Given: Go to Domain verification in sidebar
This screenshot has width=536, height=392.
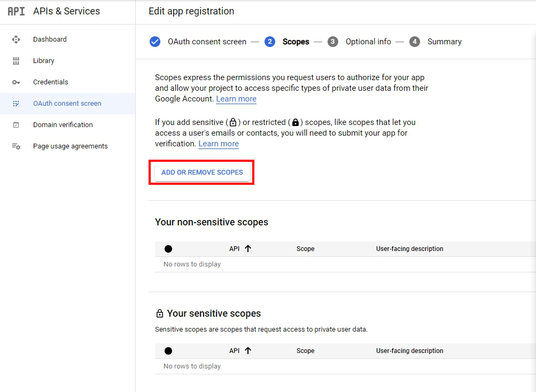Looking at the screenshot, I should 63,125.
